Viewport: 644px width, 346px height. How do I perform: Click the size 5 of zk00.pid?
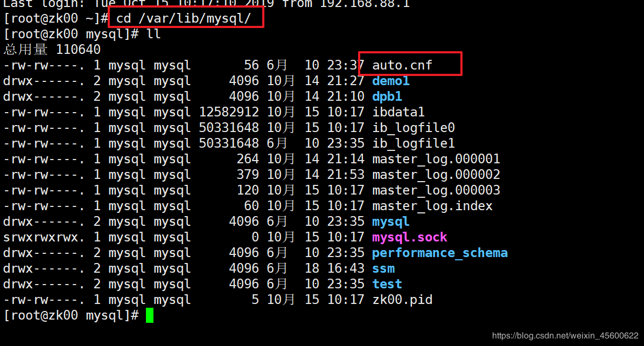pos(255,300)
